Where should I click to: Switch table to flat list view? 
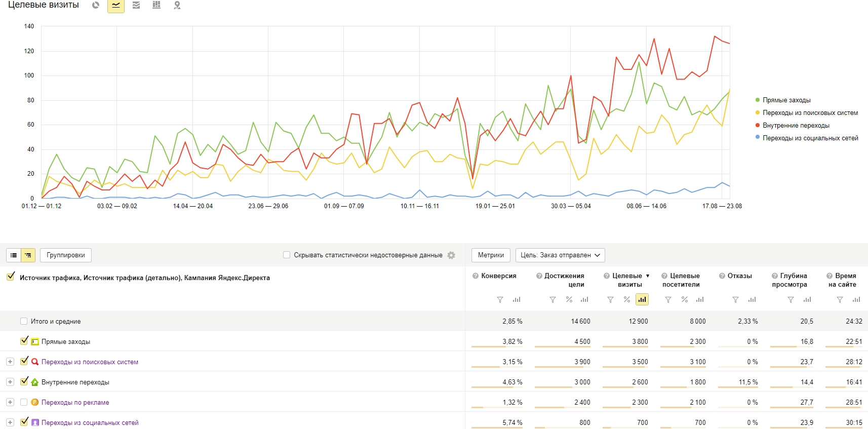click(14, 255)
